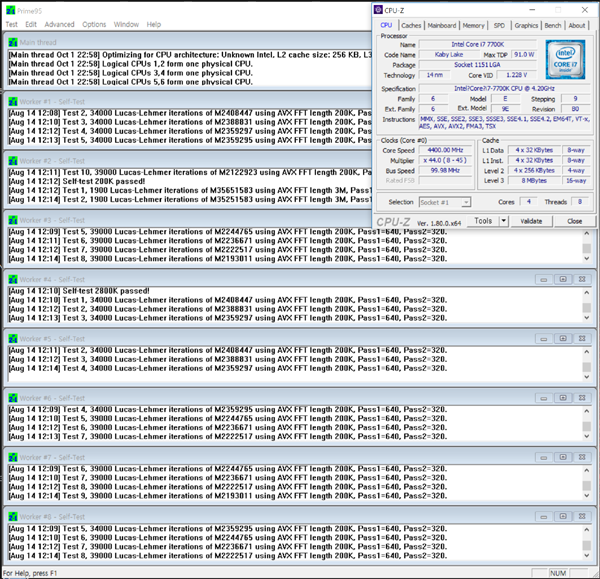600x579 pixels.
Task: Click the Worker #7 window icon
Action: [x=13, y=458]
